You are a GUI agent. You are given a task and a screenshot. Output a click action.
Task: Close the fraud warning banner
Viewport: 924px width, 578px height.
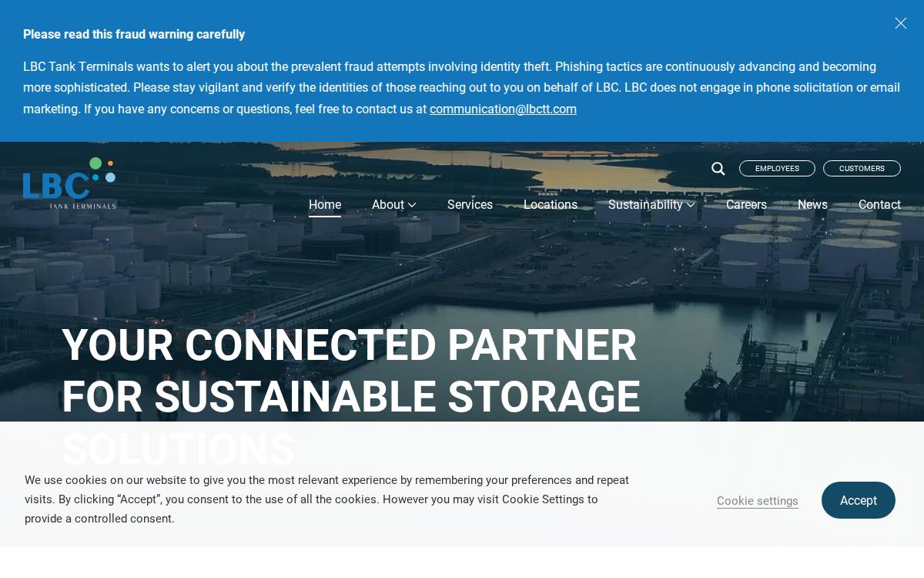pos(901,23)
